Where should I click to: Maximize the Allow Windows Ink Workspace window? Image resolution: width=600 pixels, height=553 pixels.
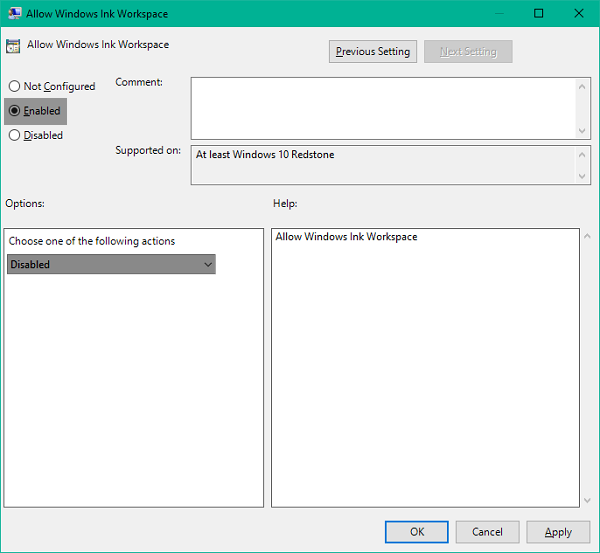click(539, 14)
